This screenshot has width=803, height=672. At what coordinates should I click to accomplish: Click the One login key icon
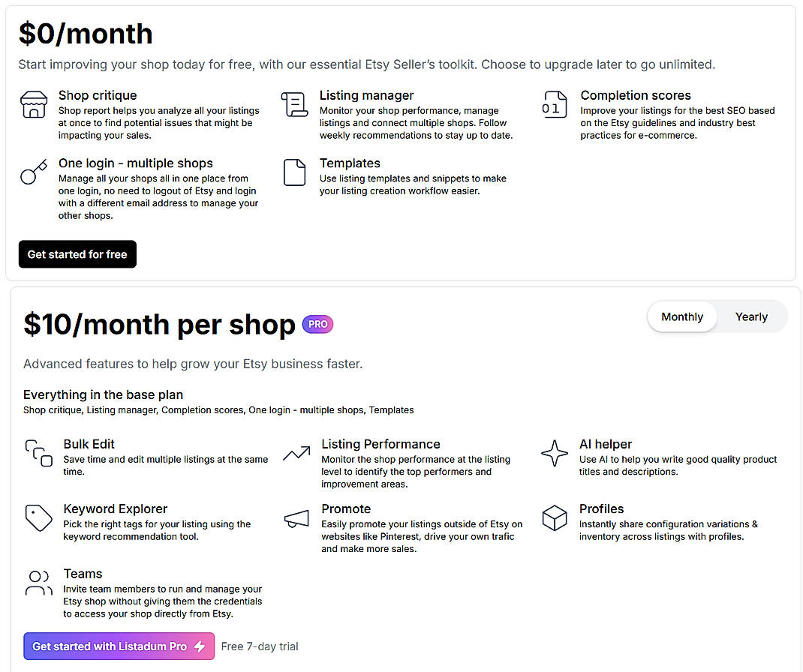[34, 172]
